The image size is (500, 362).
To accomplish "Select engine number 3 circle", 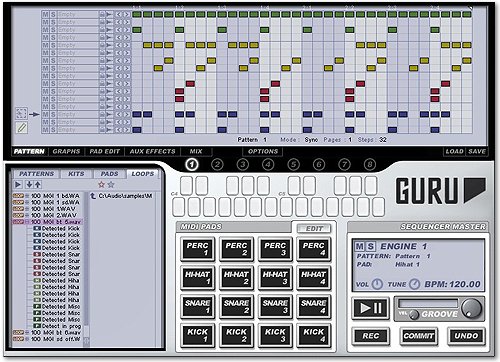I will [x=243, y=164].
